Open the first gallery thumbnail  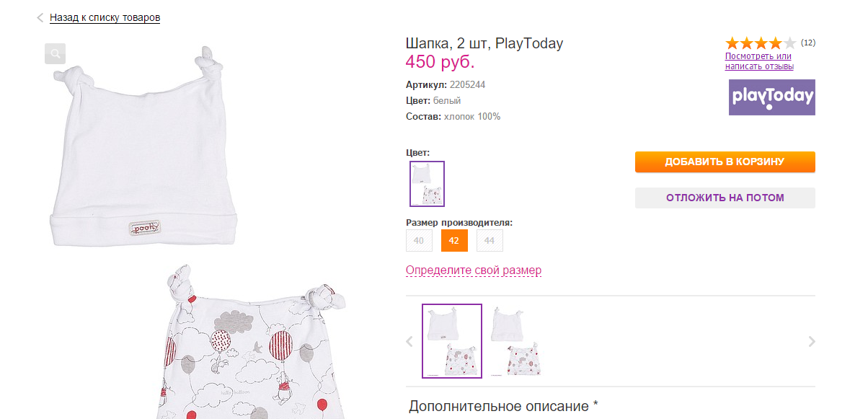(451, 341)
